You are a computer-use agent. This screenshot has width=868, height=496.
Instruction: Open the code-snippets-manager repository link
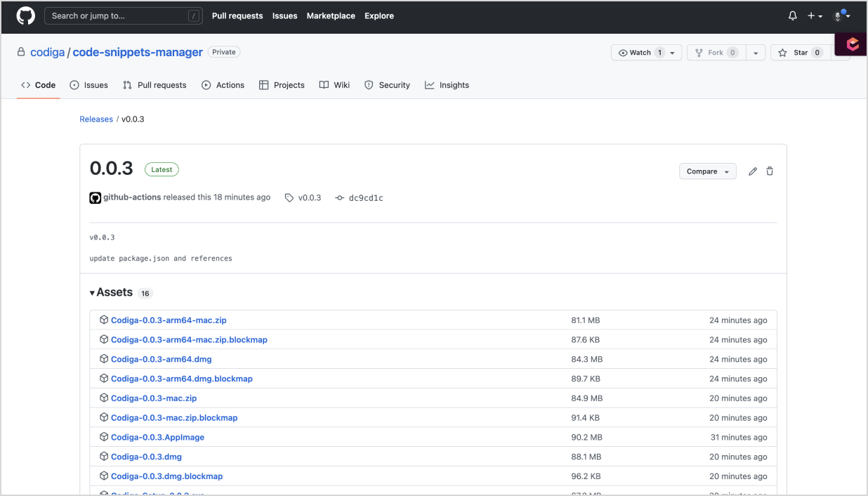pos(138,52)
